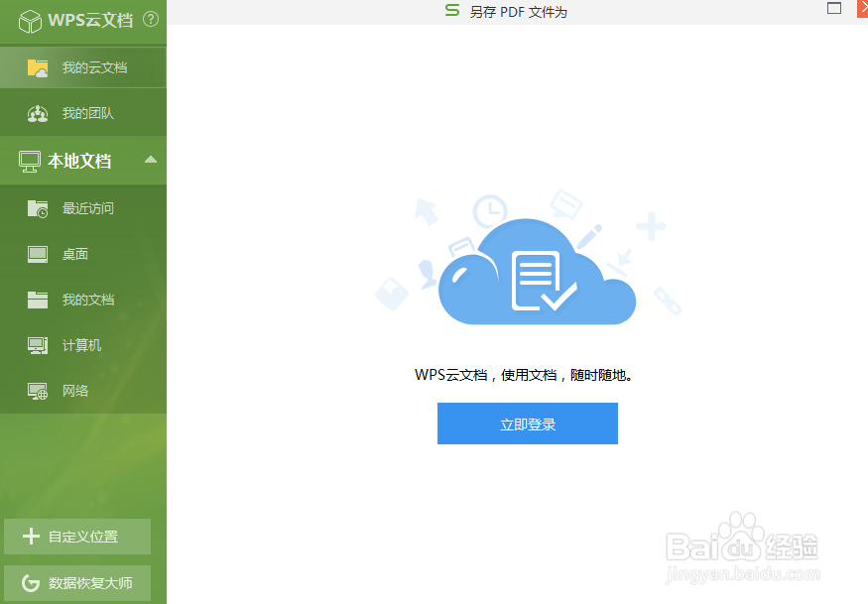Viewport: 868px width, 604px height.
Task: Click the desktop screen icon beside 桌面
Action: pyautogui.click(x=38, y=254)
